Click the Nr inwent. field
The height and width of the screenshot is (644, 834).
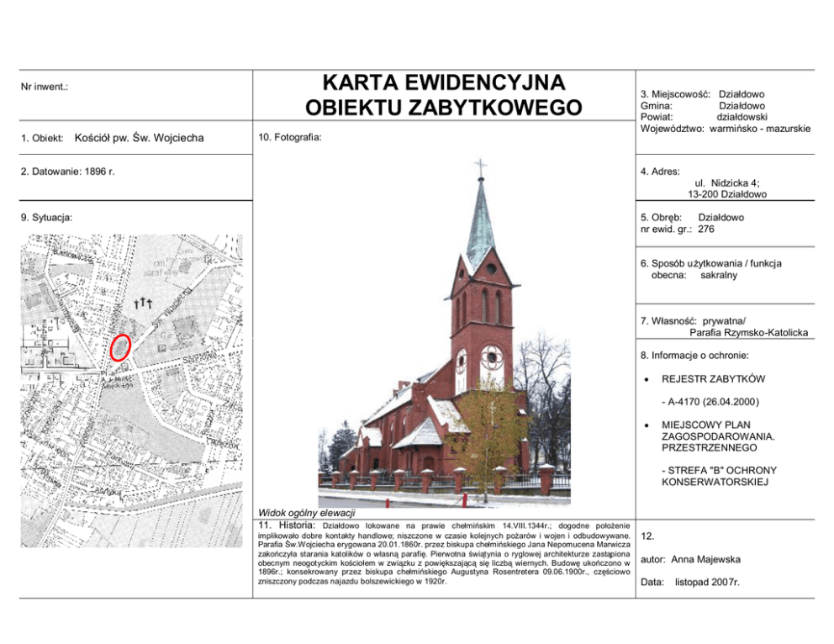pyautogui.click(x=45, y=87)
